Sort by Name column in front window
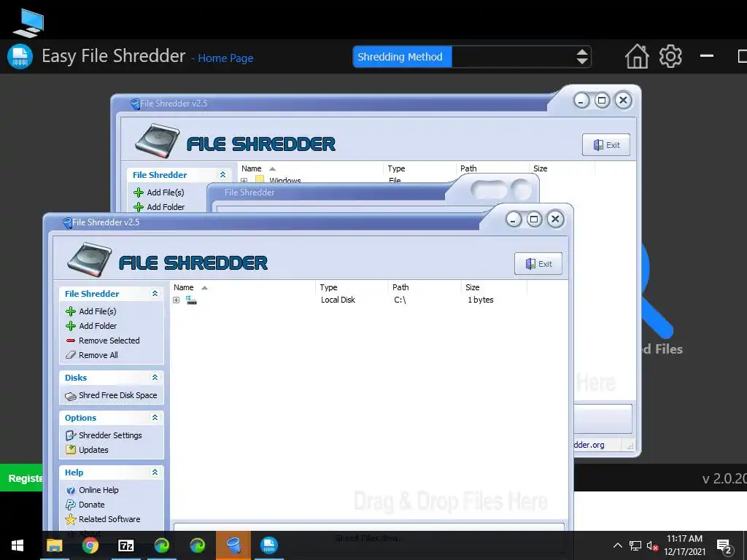The width and height of the screenshot is (747, 560). coord(242,287)
